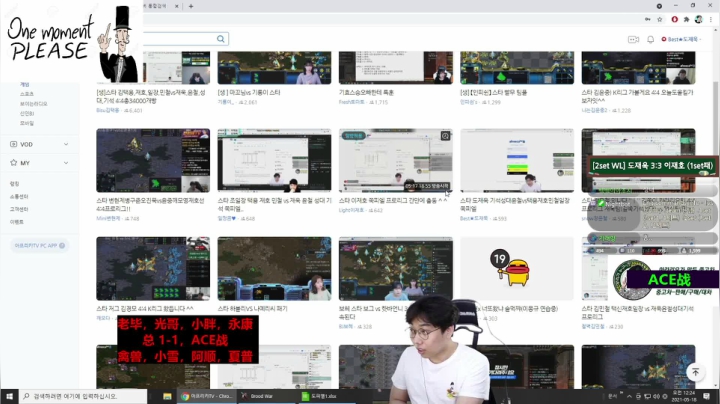Screen dimensions: 720x404
Task: Open streamer 나는김윤중2 channel link
Action: [594, 111]
